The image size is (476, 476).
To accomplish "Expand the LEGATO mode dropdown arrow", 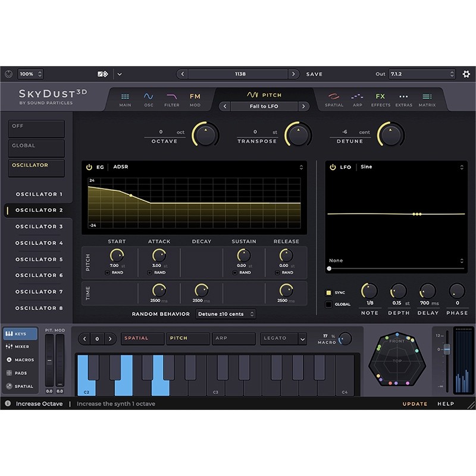I will 302,339.
